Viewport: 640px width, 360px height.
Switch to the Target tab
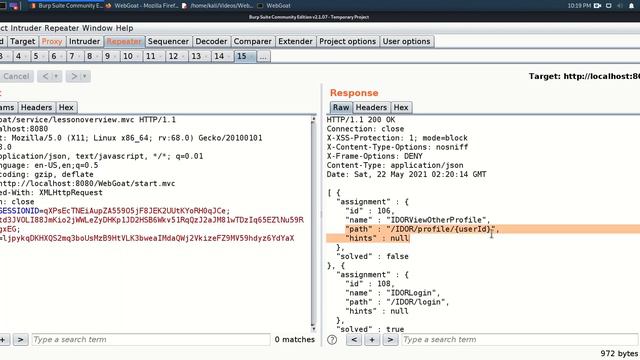click(22, 41)
